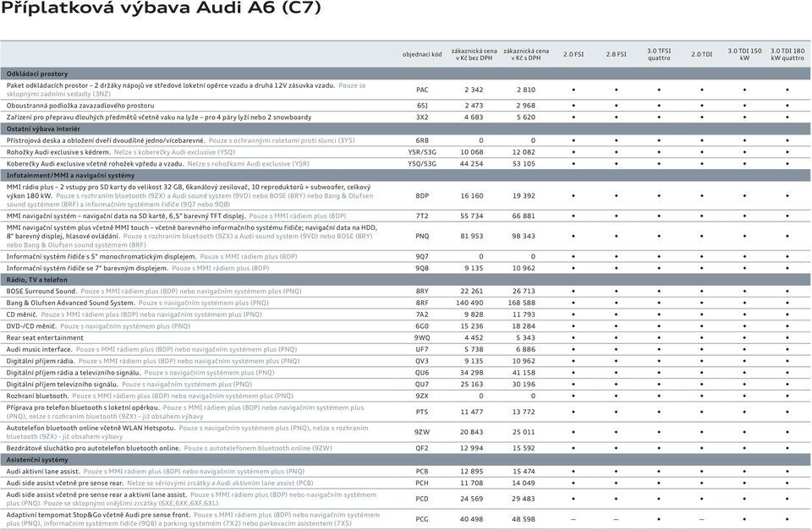Select the "Audi music interface." item name
This screenshot has width=812, height=530.
pyautogui.click(x=40, y=349)
